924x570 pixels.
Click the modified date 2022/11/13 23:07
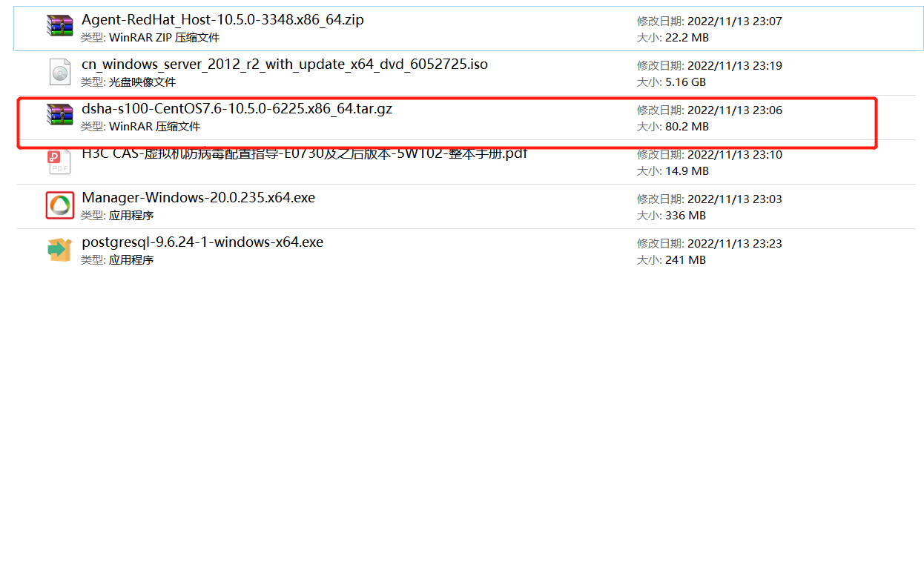tap(735, 21)
